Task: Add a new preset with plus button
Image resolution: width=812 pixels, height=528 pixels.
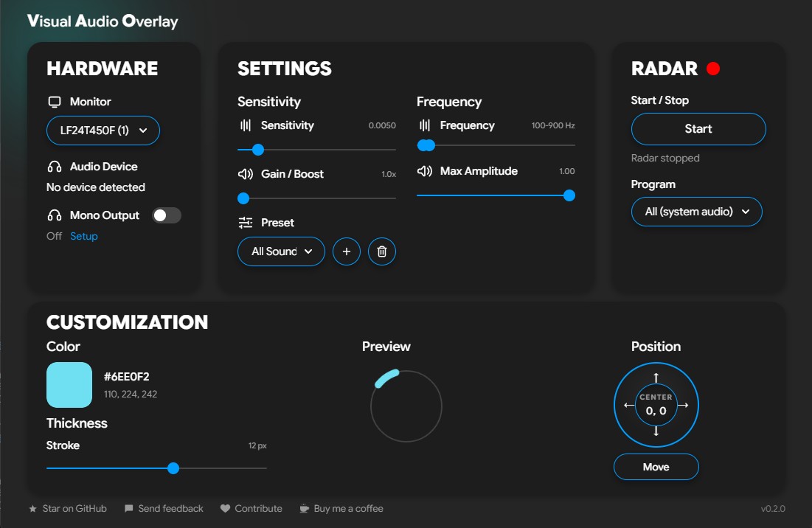Action: tap(347, 251)
